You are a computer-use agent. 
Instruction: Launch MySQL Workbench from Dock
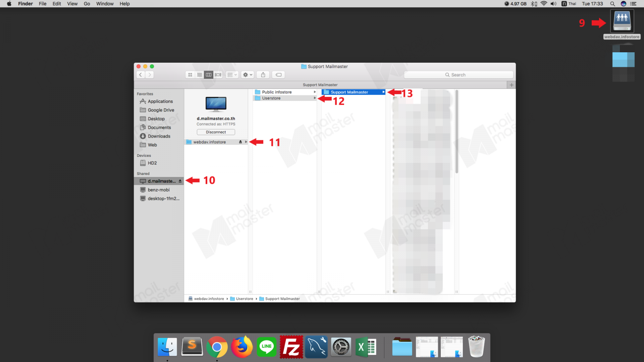coord(316,347)
